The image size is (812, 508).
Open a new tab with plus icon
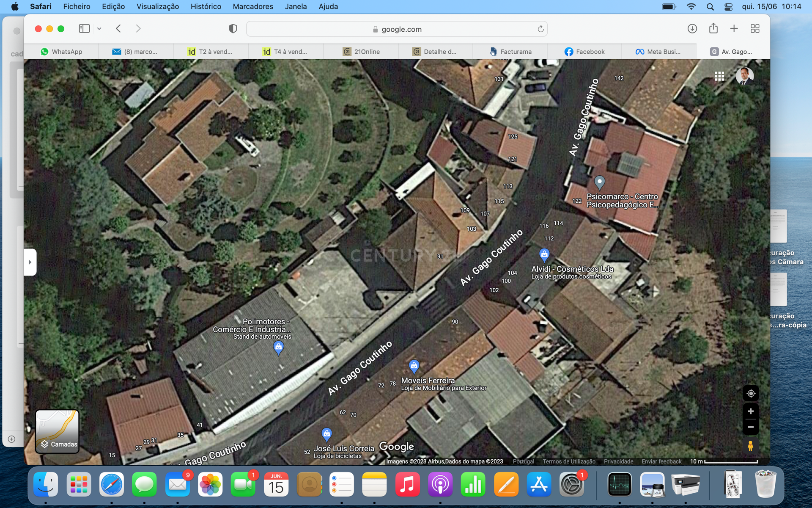click(734, 29)
